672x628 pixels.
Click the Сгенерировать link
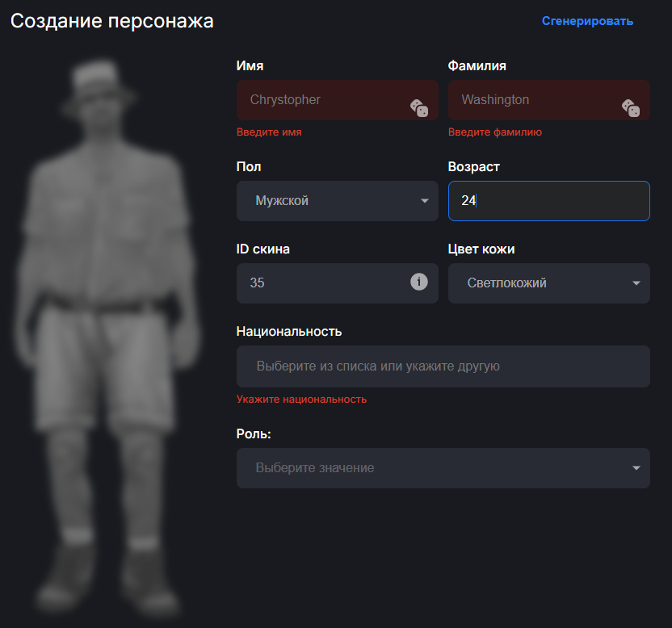tap(587, 21)
